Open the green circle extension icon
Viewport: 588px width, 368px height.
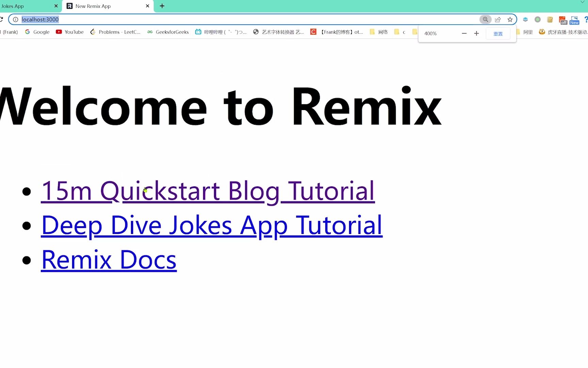[538, 19]
